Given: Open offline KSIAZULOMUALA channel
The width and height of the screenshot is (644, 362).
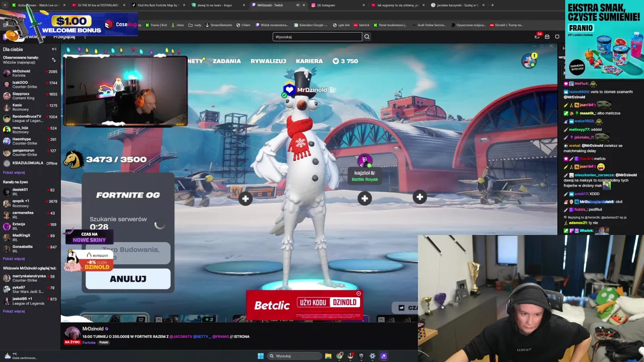Looking at the screenshot, I should click(30, 163).
